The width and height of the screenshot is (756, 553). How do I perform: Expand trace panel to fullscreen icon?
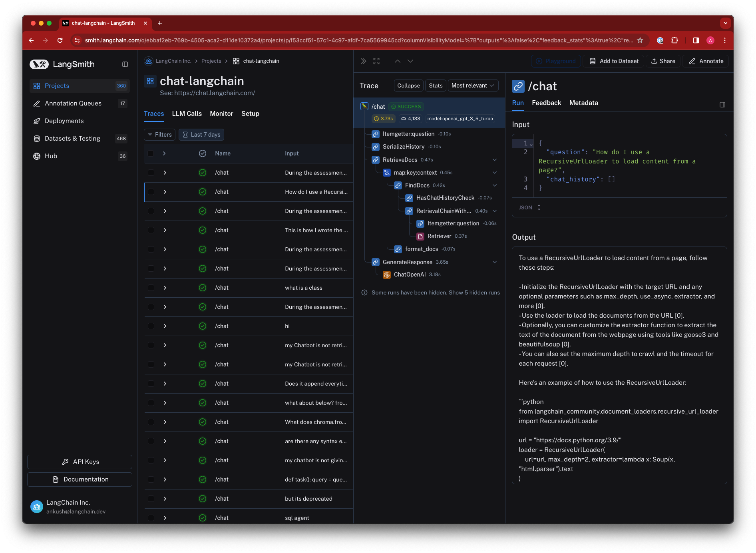(x=376, y=61)
